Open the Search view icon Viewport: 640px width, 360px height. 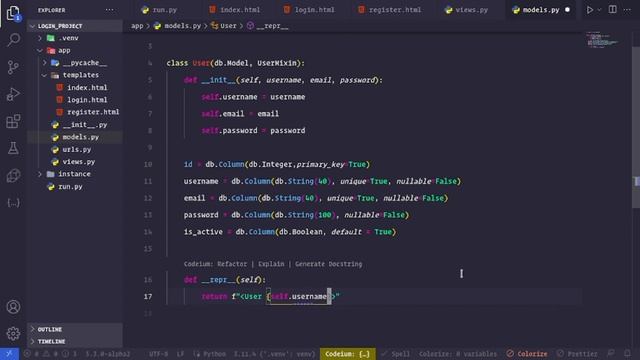click(x=13, y=40)
